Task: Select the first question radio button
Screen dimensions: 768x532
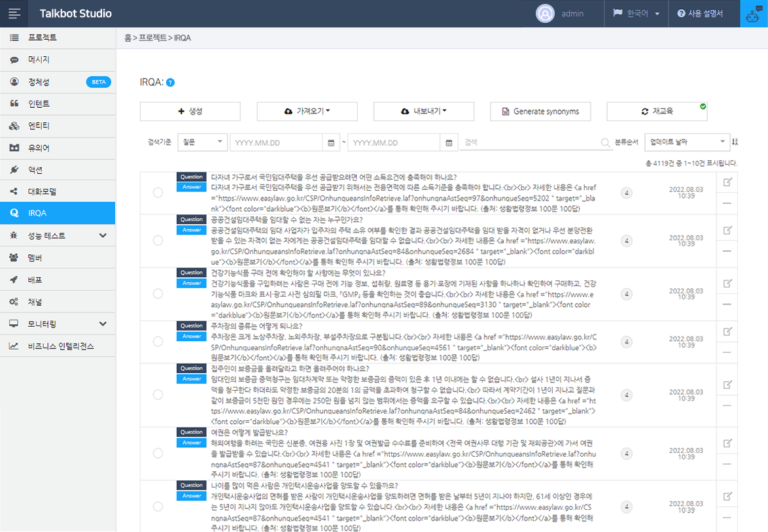Action: [x=158, y=193]
